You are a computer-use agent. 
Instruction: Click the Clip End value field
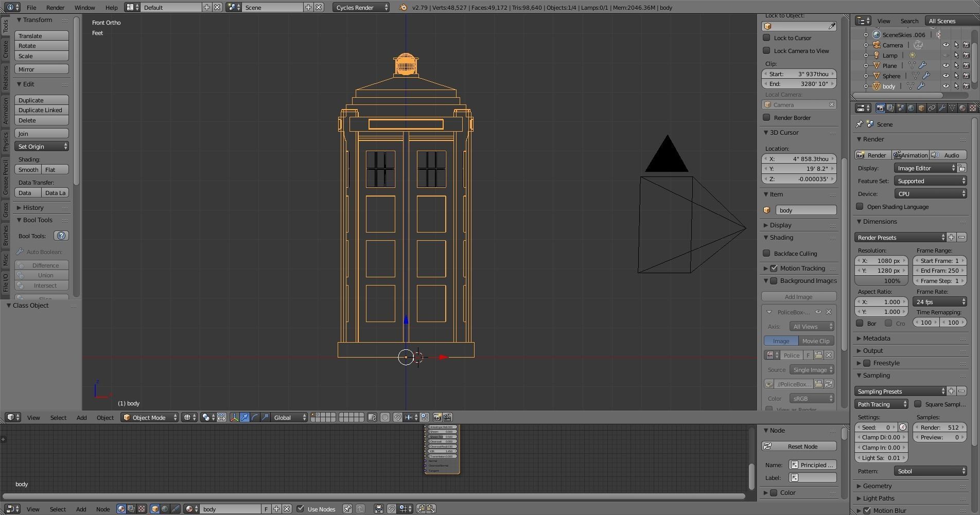[799, 84]
